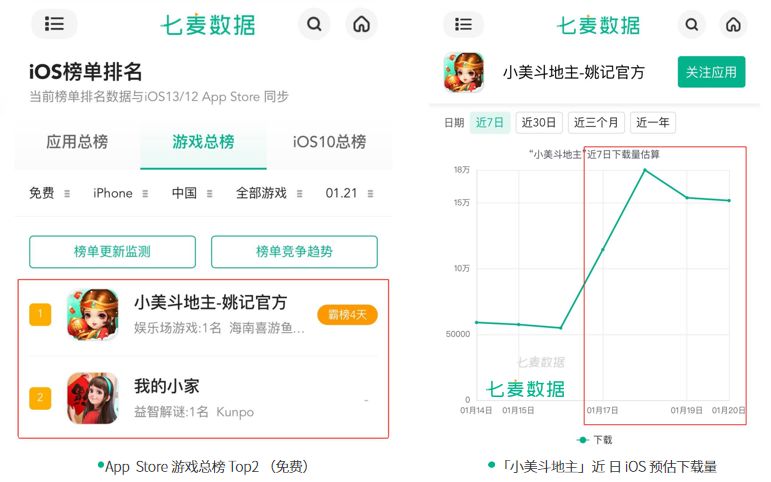Tap the home icon in right panel
The image size is (771, 482).
[x=733, y=24]
